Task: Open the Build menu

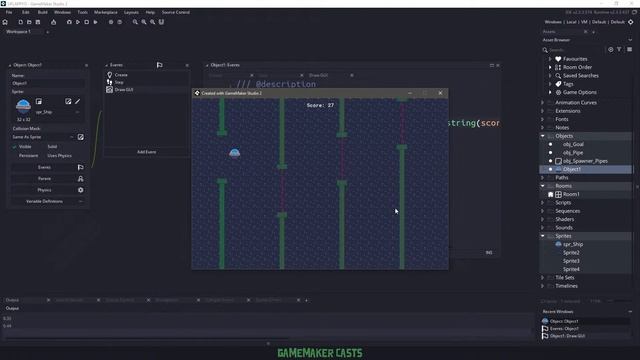Action: point(42,12)
